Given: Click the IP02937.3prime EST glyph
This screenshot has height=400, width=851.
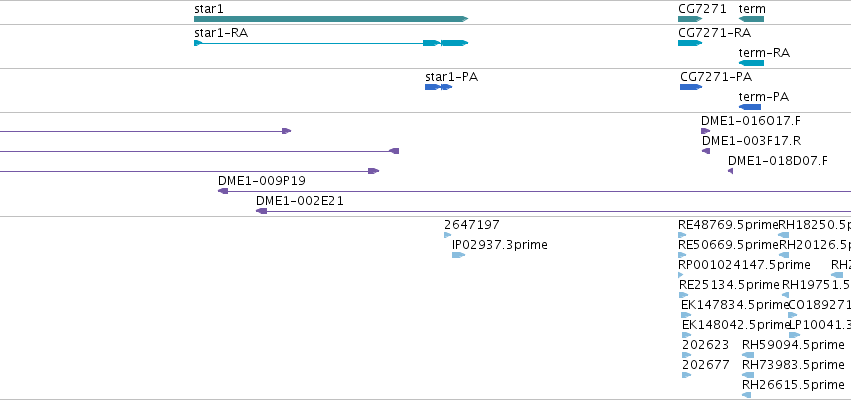Looking at the screenshot, I should [459, 255].
